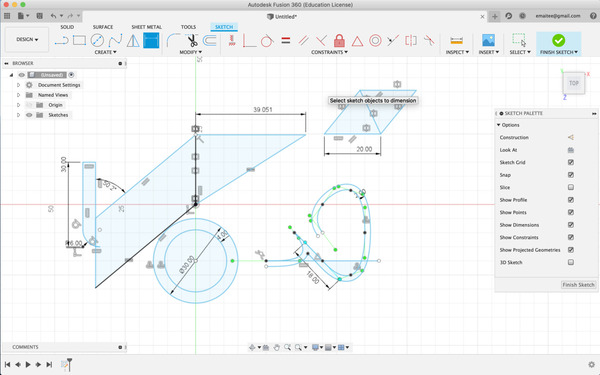The height and width of the screenshot is (375, 600).
Task: Apply the Coincident constraint
Action: (x=249, y=40)
